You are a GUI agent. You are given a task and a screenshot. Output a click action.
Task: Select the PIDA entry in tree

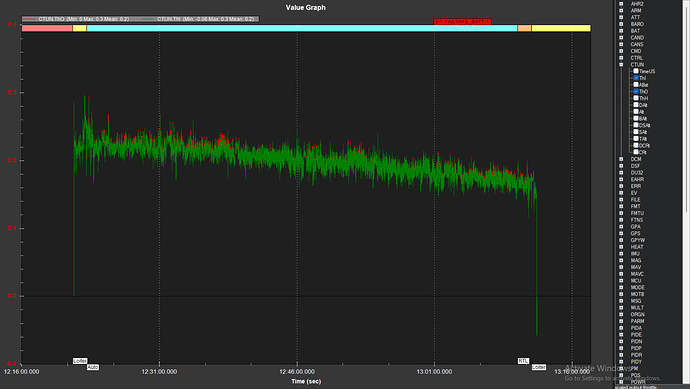click(x=636, y=328)
